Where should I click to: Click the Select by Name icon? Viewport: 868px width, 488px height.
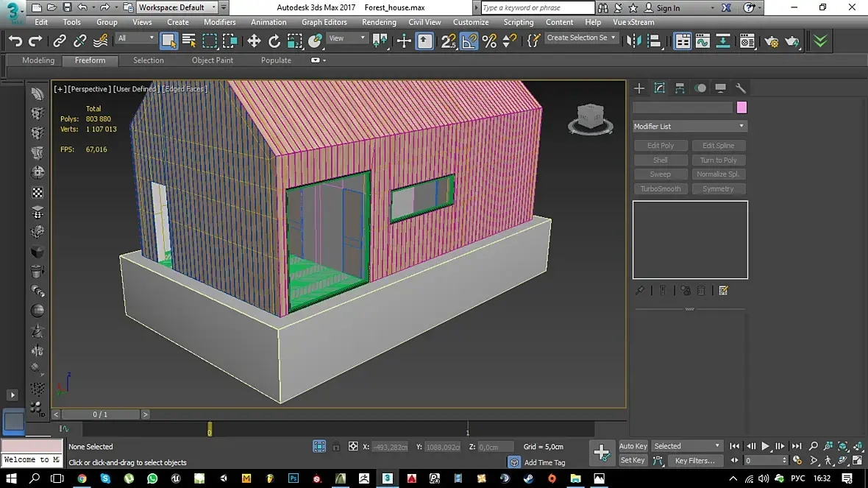pyautogui.click(x=189, y=41)
